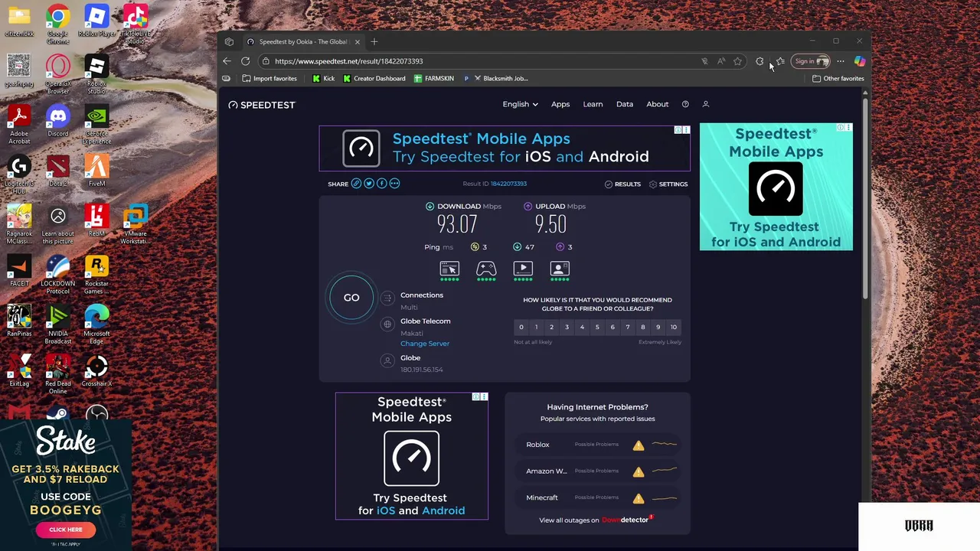Open the online gaming controller icon

(x=486, y=269)
